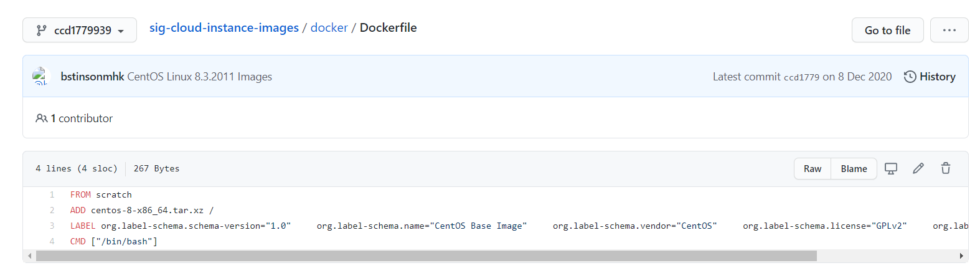Viewport: 980px width, 273px height.
Task: Open the Blame view
Action: click(854, 169)
